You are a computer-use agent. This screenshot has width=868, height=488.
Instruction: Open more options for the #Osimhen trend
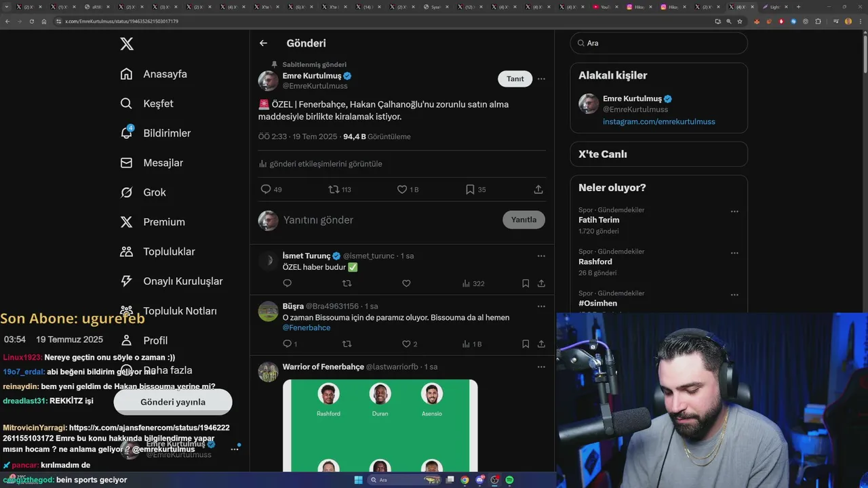click(734, 296)
